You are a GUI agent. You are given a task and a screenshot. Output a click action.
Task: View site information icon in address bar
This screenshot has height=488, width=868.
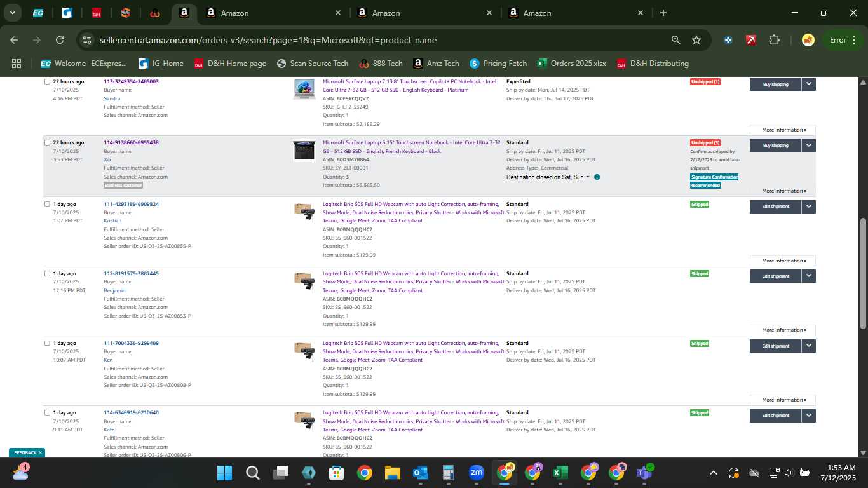[x=87, y=40]
